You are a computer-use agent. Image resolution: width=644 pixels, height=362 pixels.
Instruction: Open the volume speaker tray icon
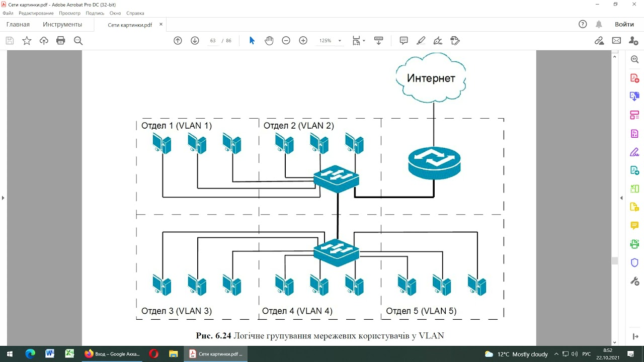pyautogui.click(x=575, y=354)
